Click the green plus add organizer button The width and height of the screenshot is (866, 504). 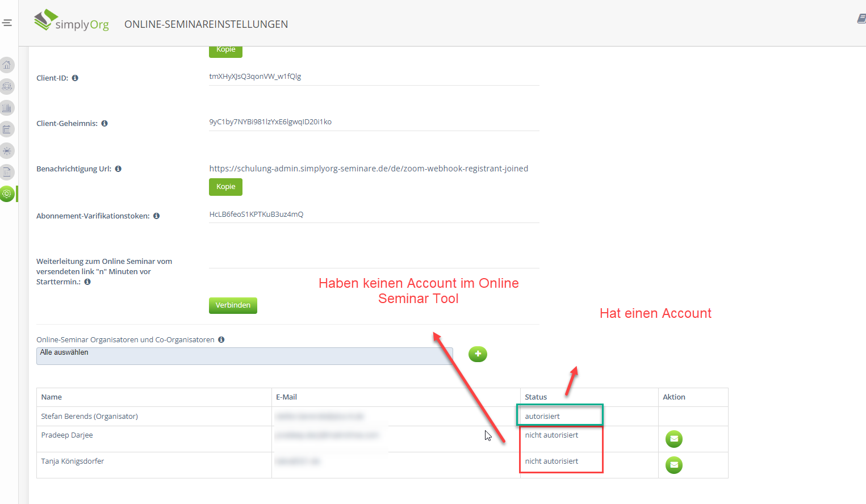click(x=478, y=354)
